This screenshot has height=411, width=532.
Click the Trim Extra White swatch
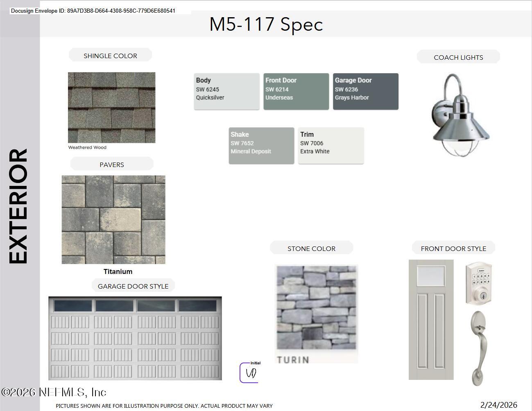pyautogui.click(x=331, y=145)
